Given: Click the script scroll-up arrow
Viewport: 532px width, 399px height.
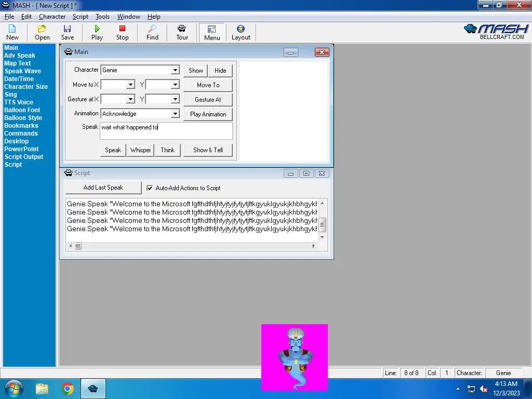Looking at the screenshot, I should pyautogui.click(x=322, y=203).
